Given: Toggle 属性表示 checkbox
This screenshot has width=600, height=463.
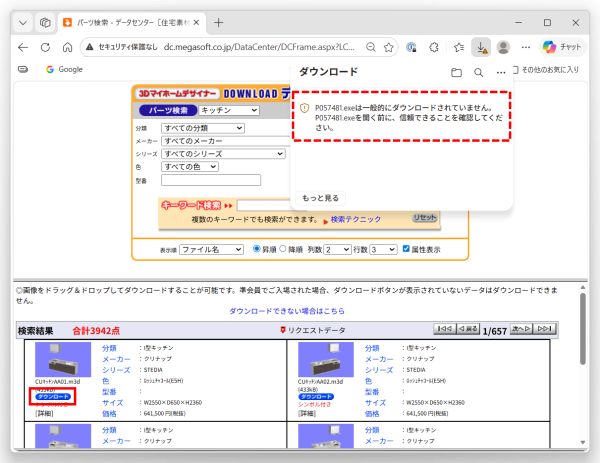Looking at the screenshot, I should (405, 249).
